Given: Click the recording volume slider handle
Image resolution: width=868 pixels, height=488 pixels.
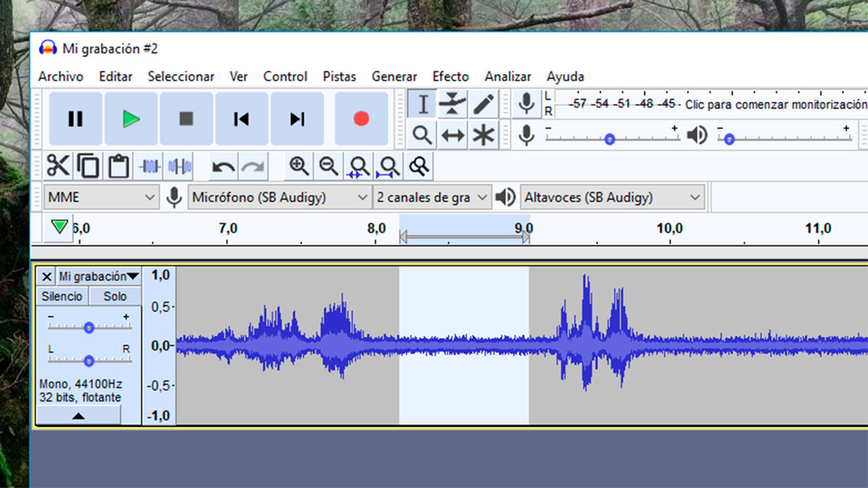Looking at the screenshot, I should pos(610,139).
